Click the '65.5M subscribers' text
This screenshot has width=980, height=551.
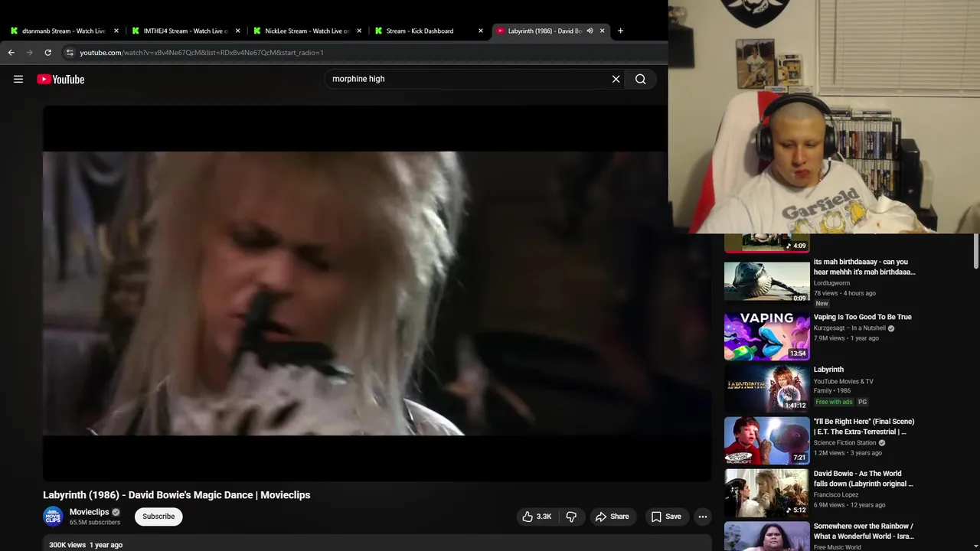(95, 523)
